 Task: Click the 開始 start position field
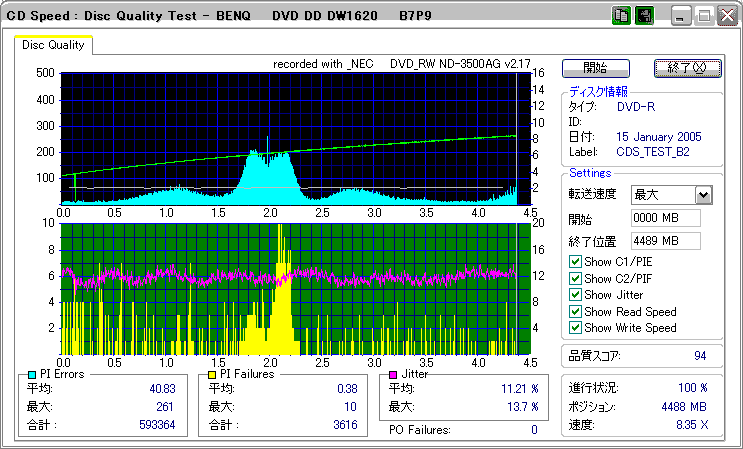pyautogui.click(x=665, y=218)
